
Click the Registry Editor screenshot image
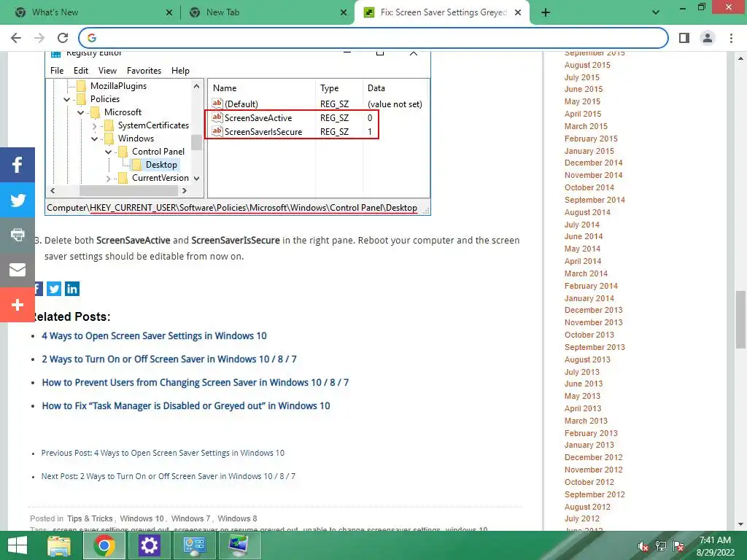[238, 133]
